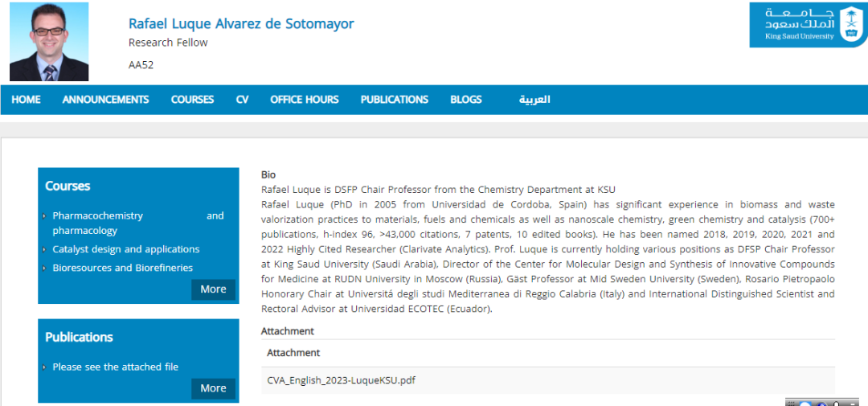The height and width of the screenshot is (406, 868).
Task: Open PUBLICATIONS in the top navigation bar
Action: click(x=394, y=100)
